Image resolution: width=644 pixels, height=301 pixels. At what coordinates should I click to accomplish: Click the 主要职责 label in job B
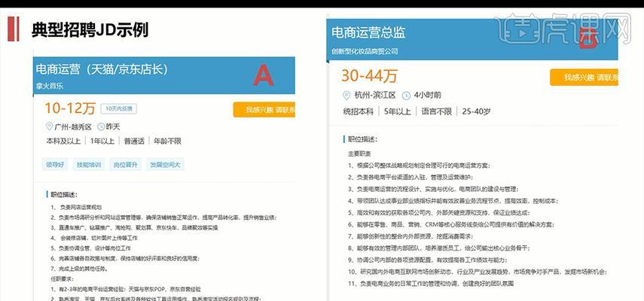(x=359, y=154)
